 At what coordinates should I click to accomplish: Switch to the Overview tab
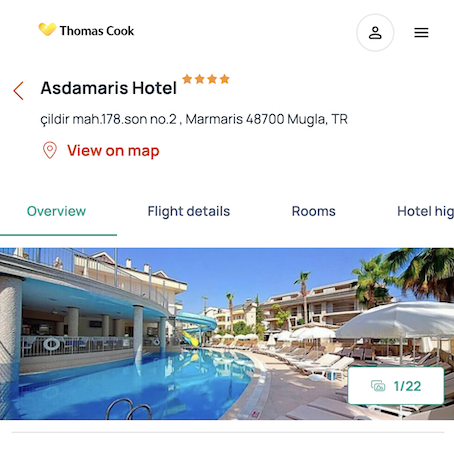pyautogui.click(x=56, y=211)
